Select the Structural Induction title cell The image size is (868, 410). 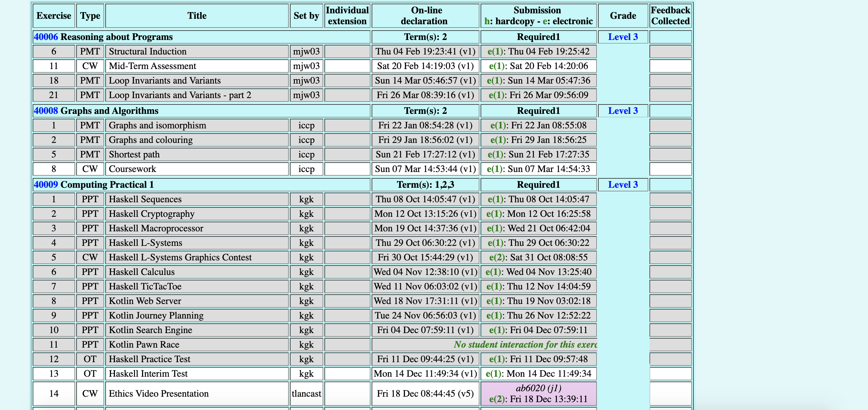(x=147, y=51)
